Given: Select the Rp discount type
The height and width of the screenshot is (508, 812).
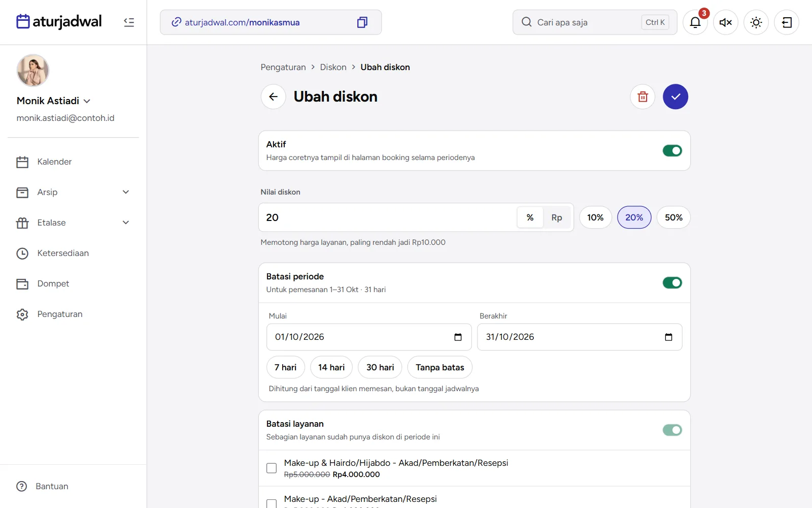Looking at the screenshot, I should pyautogui.click(x=557, y=217).
